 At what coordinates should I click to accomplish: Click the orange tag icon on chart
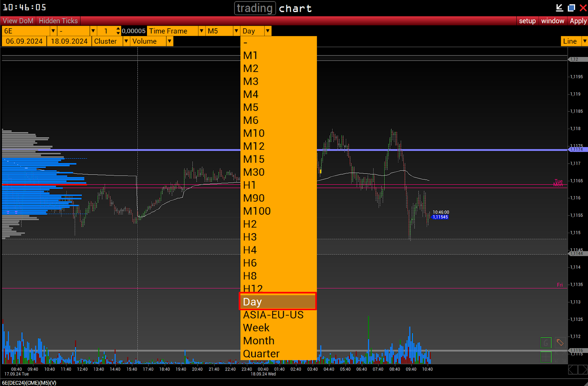(560, 343)
